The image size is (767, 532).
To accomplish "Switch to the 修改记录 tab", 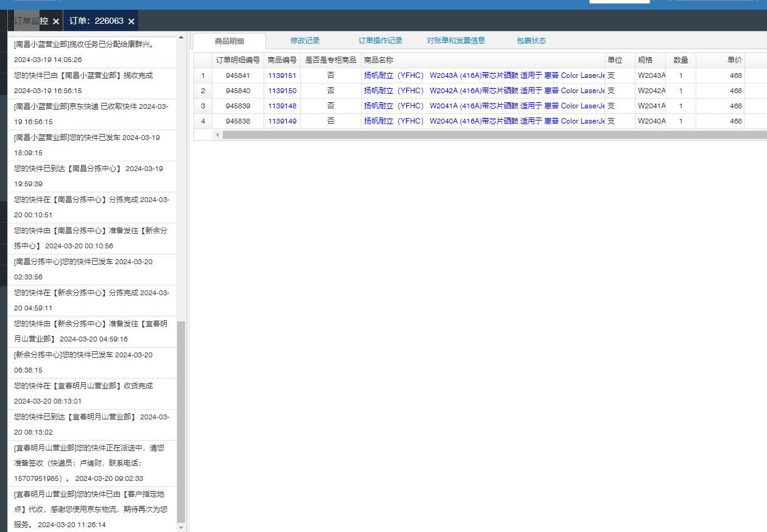I will [305, 41].
